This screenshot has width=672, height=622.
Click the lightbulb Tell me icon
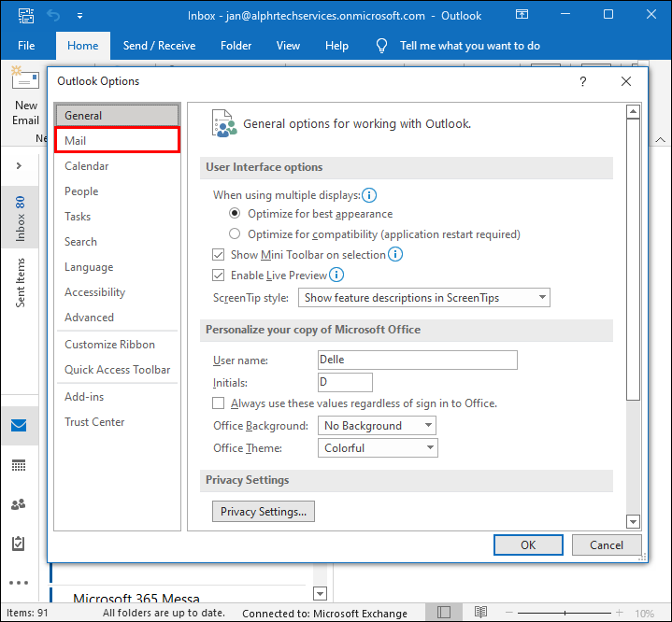point(381,46)
